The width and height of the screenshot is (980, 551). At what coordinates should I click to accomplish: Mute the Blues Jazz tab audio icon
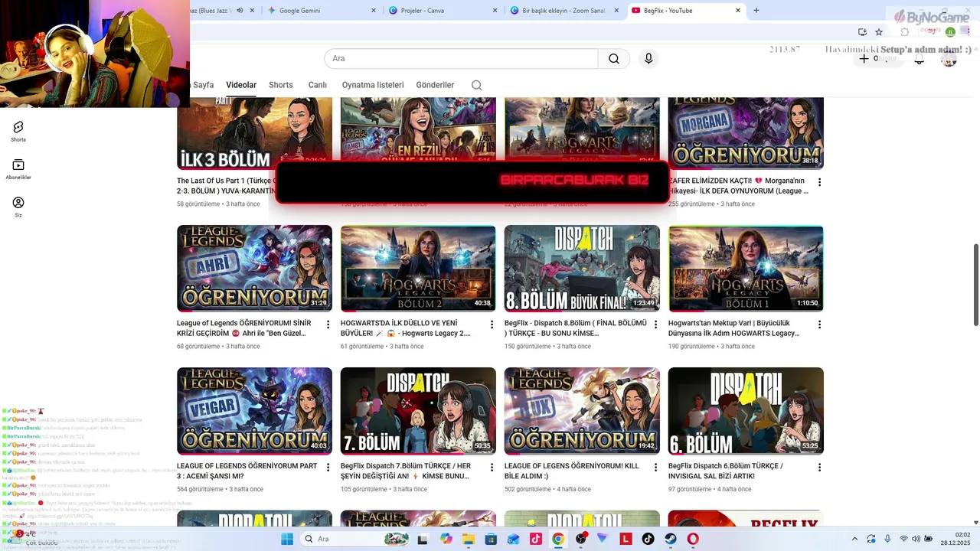coord(240,11)
